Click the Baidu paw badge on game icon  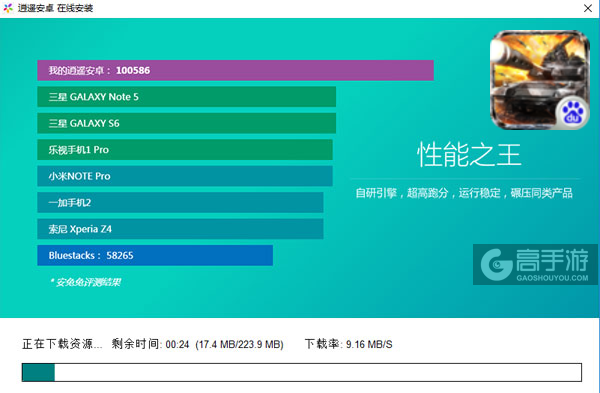[x=572, y=113]
